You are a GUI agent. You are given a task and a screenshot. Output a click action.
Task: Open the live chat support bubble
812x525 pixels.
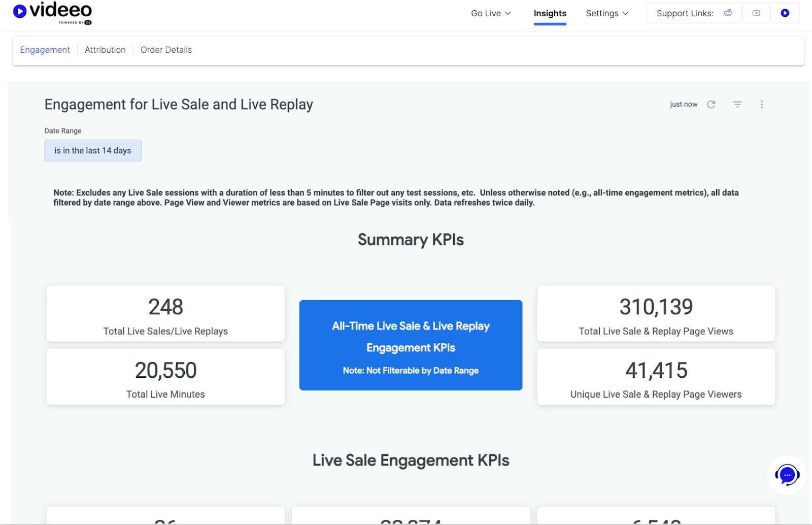pos(787,475)
